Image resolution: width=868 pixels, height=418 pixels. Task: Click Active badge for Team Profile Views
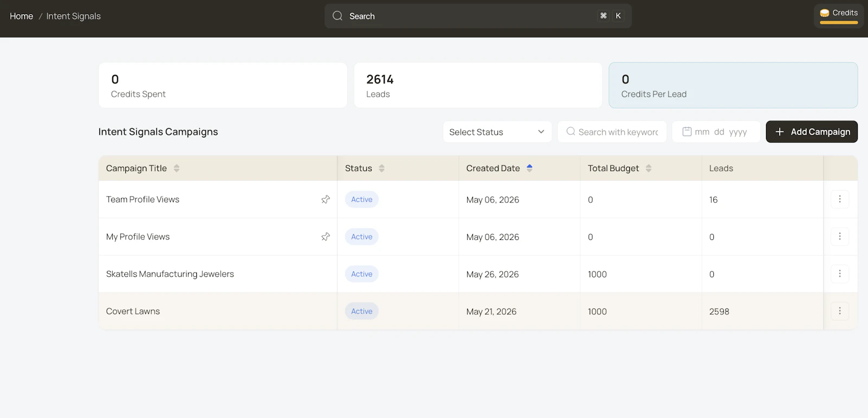point(362,199)
